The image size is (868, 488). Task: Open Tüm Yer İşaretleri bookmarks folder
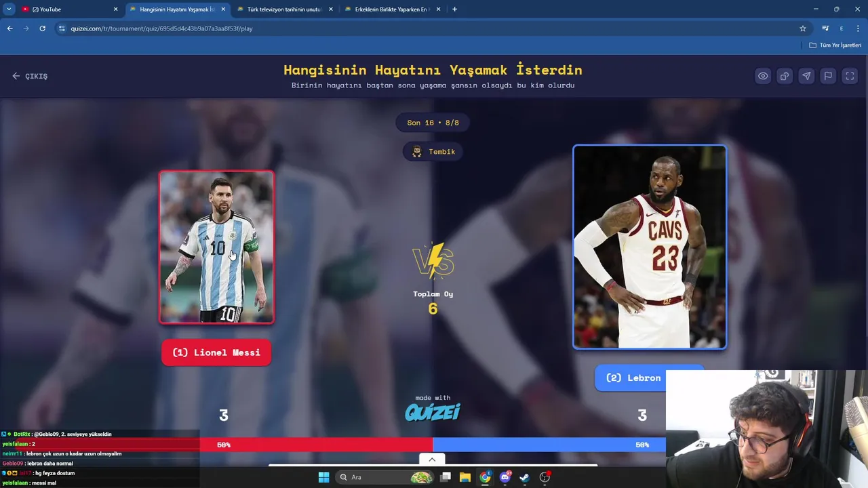tap(835, 45)
